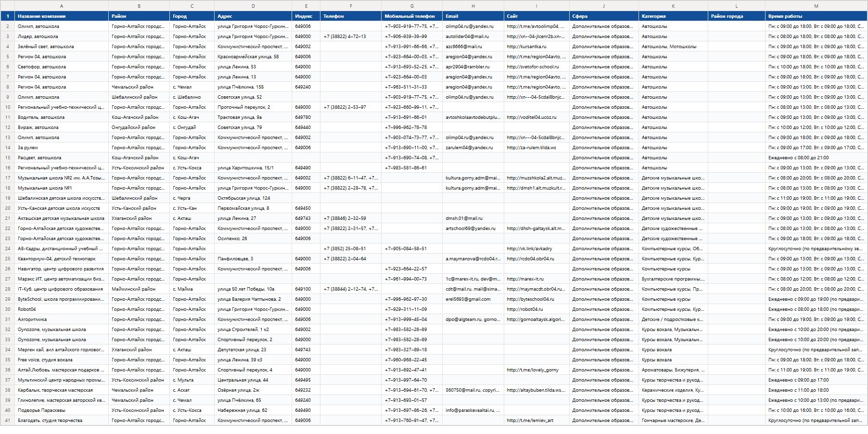Select the site cell http://svetofor-school.ru

point(536,67)
